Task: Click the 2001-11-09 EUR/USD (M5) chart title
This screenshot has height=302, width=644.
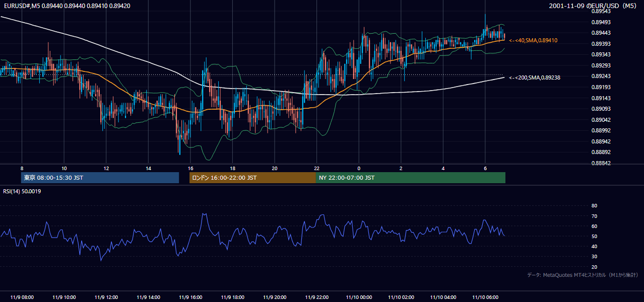Action: click(594, 6)
